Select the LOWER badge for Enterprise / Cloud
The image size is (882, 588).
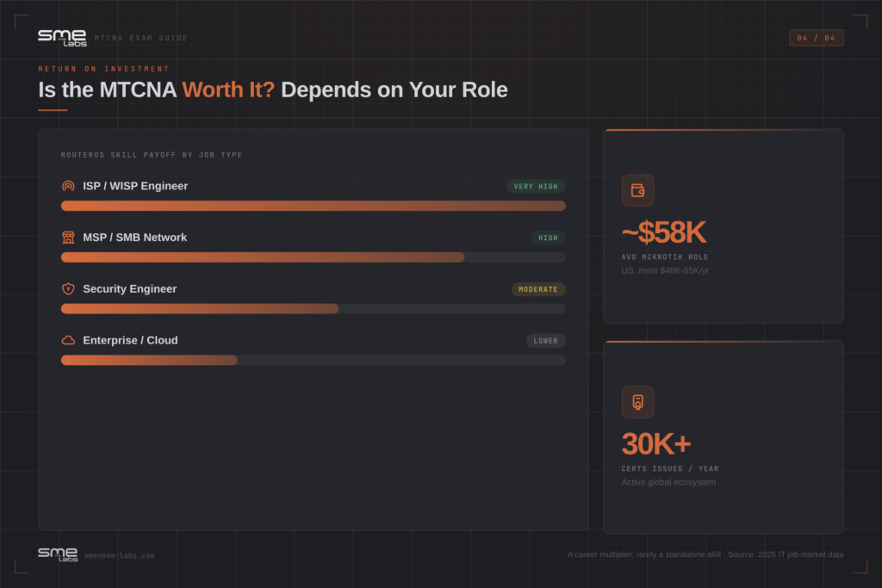pos(545,341)
